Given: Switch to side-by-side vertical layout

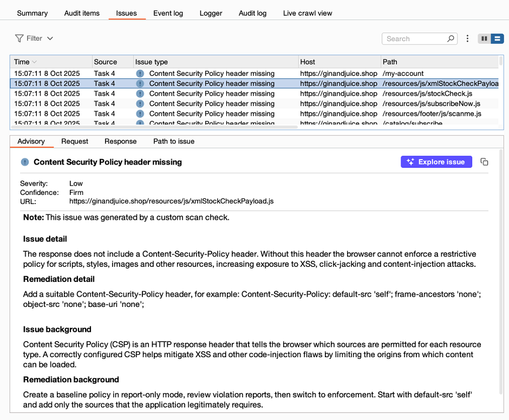Looking at the screenshot, I should coord(484,39).
